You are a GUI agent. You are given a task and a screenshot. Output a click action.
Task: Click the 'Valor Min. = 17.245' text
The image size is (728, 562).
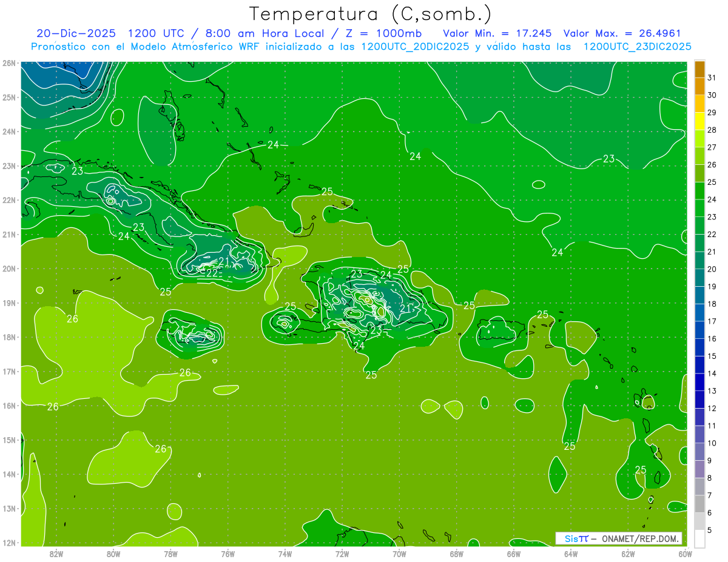[497, 33]
